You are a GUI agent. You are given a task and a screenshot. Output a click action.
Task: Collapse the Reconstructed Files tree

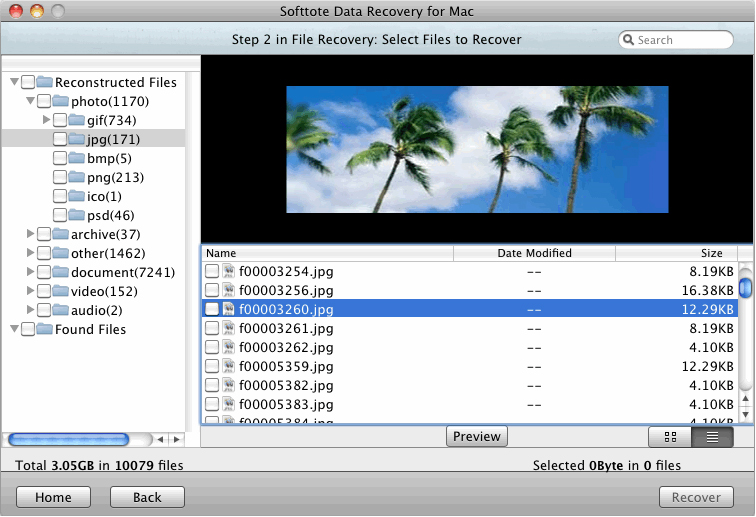(14, 82)
